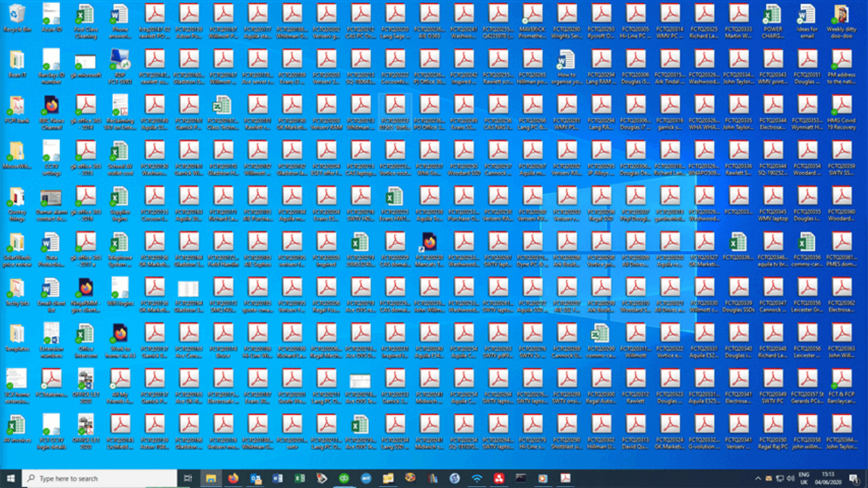868x488 pixels.
Task: Launch Firefox from the taskbar
Action: coord(233,478)
